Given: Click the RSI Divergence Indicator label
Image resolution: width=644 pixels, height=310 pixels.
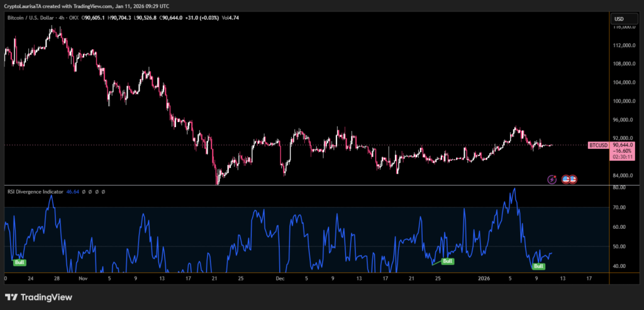Looking at the screenshot, I should pyautogui.click(x=35, y=191).
